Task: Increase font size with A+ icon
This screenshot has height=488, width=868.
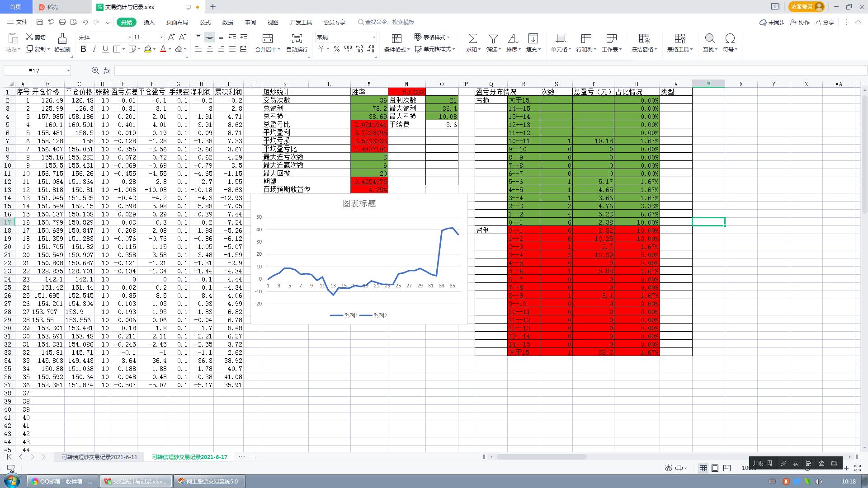Action: tap(171, 37)
